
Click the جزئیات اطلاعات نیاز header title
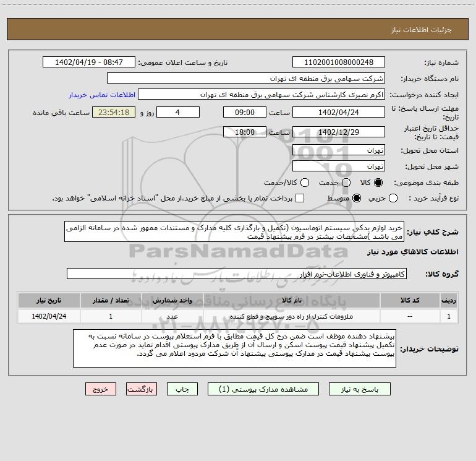421,30
